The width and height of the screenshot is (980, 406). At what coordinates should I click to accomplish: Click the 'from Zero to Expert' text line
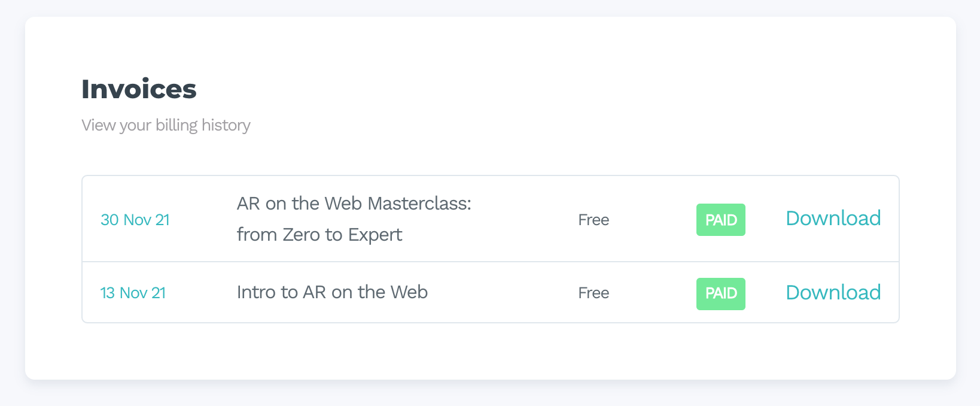tap(319, 235)
